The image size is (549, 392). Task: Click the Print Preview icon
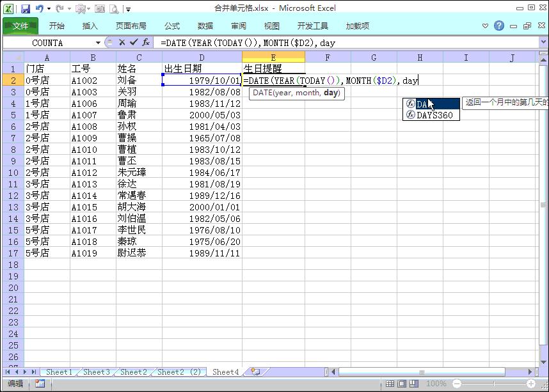pyautogui.click(x=114, y=9)
